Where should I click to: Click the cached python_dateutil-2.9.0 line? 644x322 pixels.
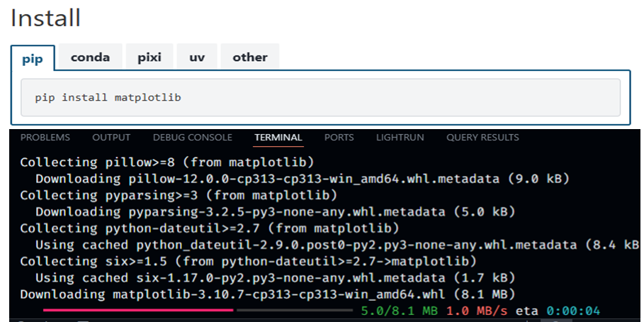pos(338,245)
